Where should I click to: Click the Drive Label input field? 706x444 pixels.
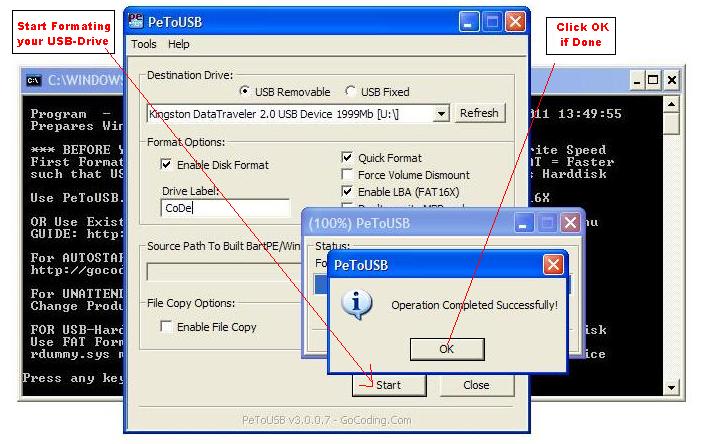(x=225, y=208)
